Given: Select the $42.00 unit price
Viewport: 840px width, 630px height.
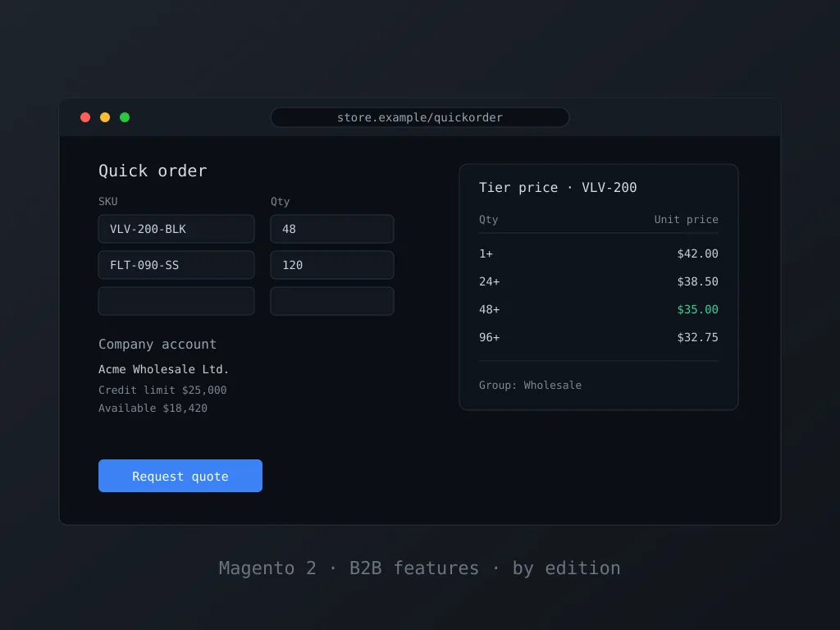Looking at the screenshot, I should [697, 253].
